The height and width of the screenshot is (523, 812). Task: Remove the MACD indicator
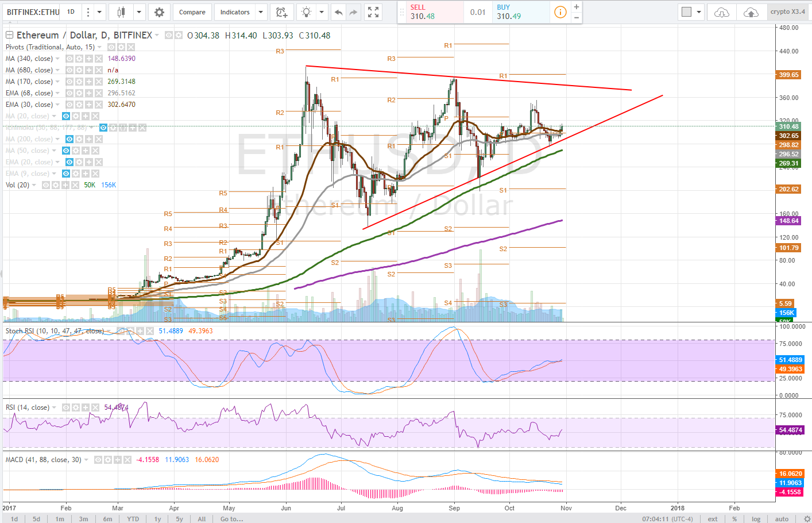point(127,460)
